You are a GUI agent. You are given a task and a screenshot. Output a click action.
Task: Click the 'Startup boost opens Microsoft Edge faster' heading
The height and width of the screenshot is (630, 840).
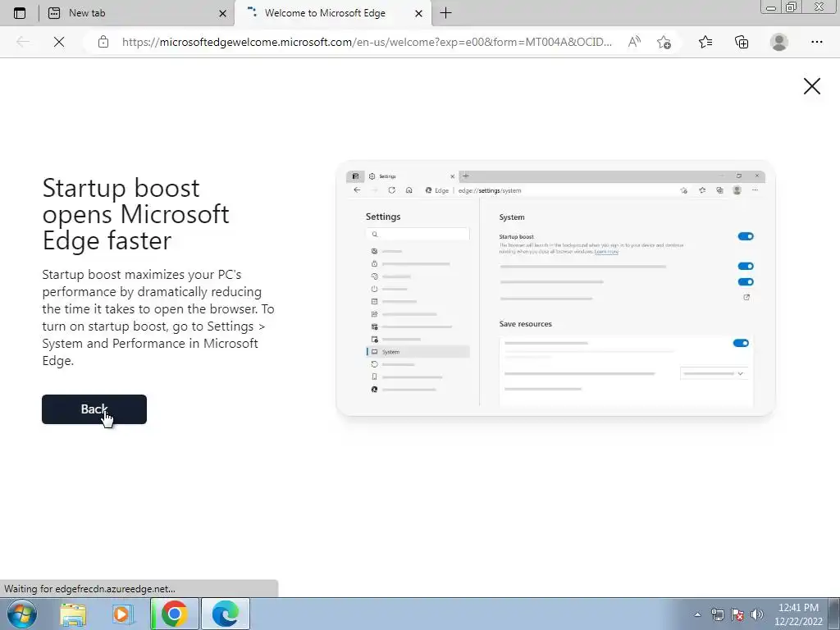coord(136,214)
